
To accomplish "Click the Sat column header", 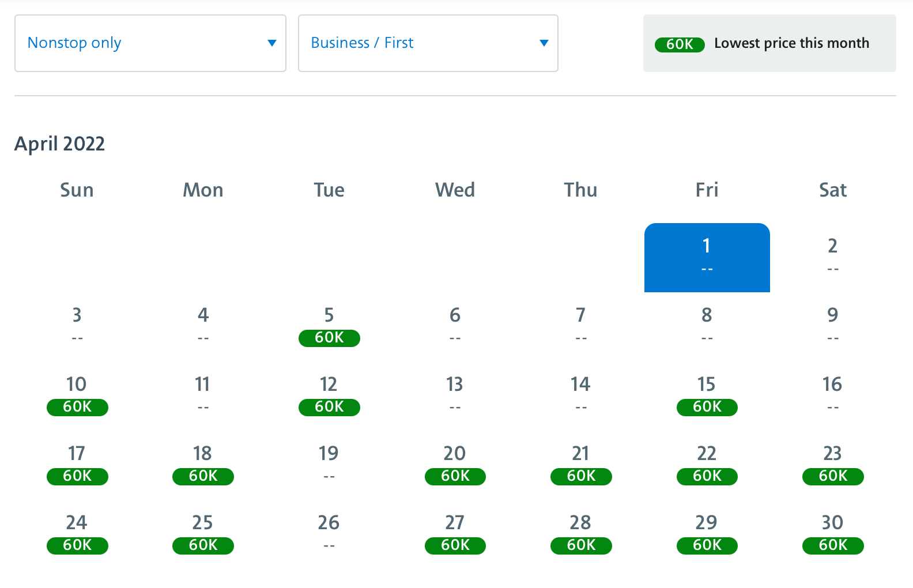I will click(x=833, y=190).
